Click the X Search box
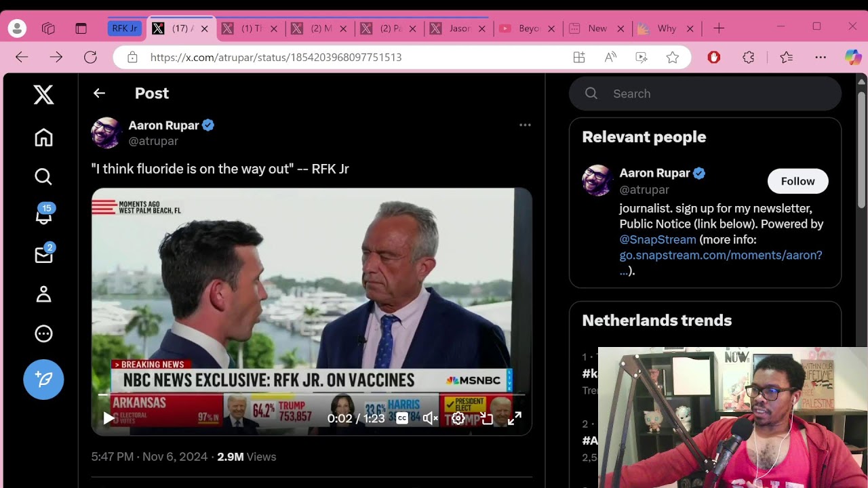The image size is (868, 488). pyautogui.click(x=705, y=94)
